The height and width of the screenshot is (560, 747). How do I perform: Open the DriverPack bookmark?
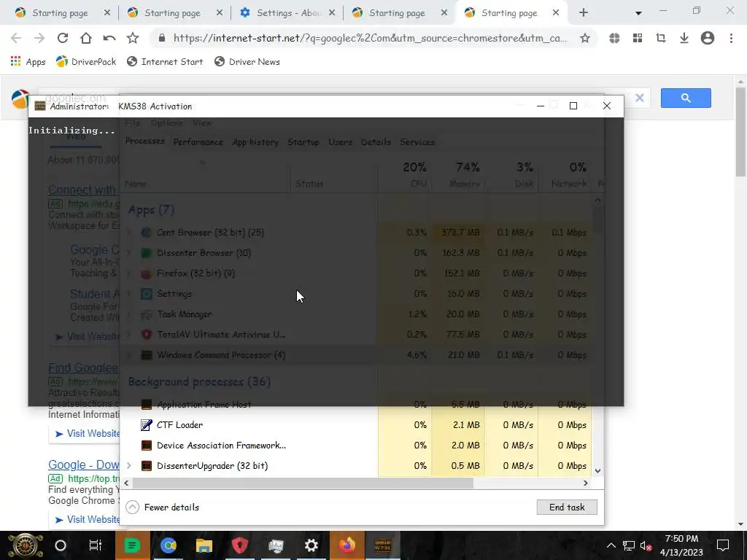pyautogui.click(x=86, y=61)
